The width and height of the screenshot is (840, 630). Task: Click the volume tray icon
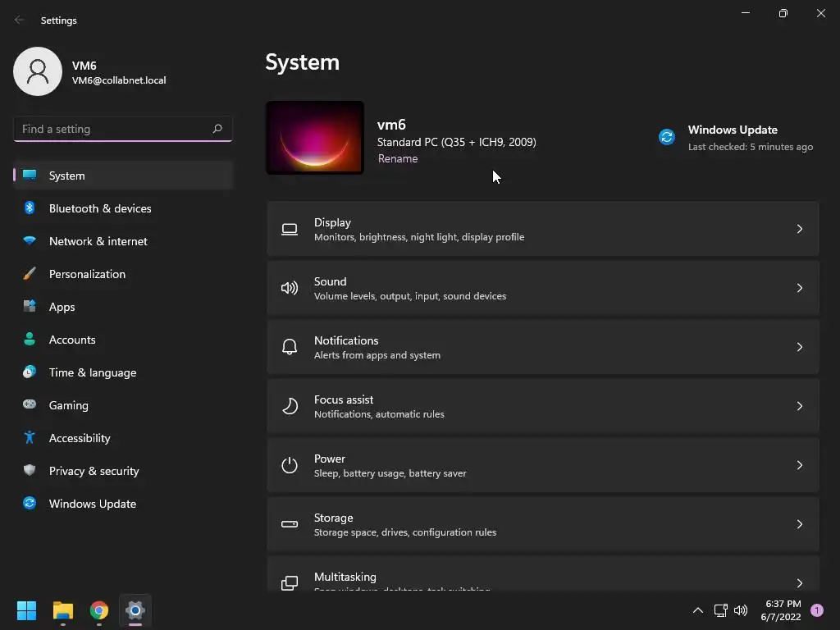[x=741, y=610]
